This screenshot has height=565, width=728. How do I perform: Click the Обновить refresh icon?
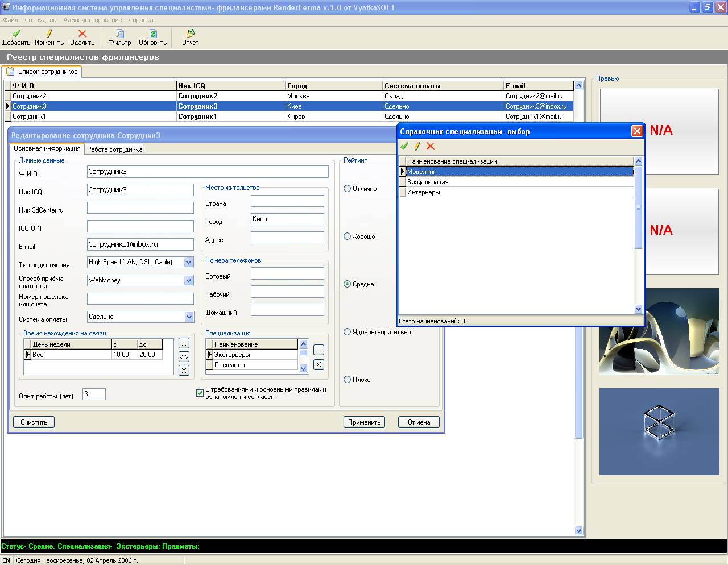pyautogui.click(x=153, y=34)
